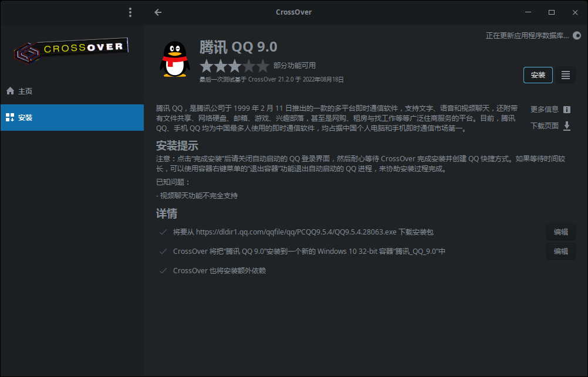Open the hamburger menu next to 安装 button
Image resolution: width=588 pixels, height=377 pixels.
(566, 75)
